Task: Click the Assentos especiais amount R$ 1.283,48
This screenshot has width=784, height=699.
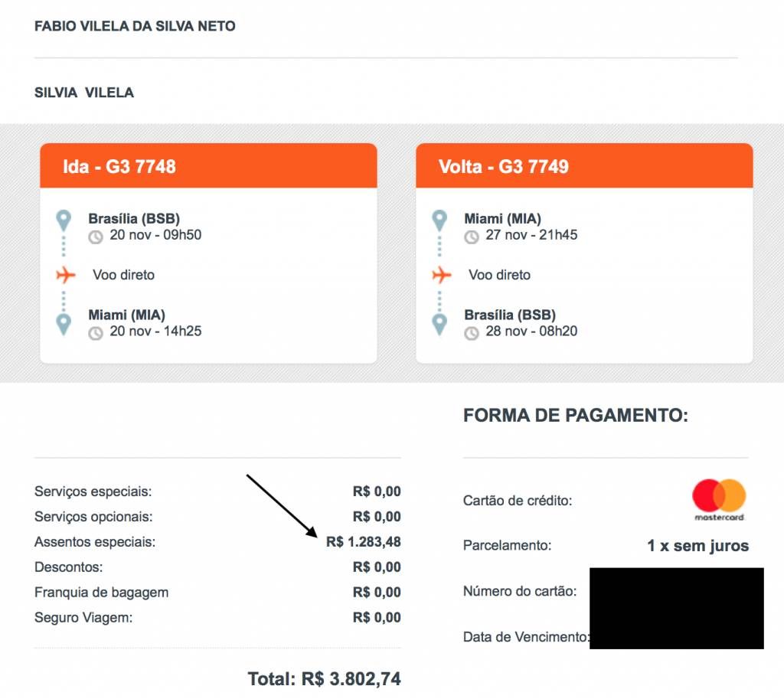Action: pyautogui.click(x=363, y=542)
